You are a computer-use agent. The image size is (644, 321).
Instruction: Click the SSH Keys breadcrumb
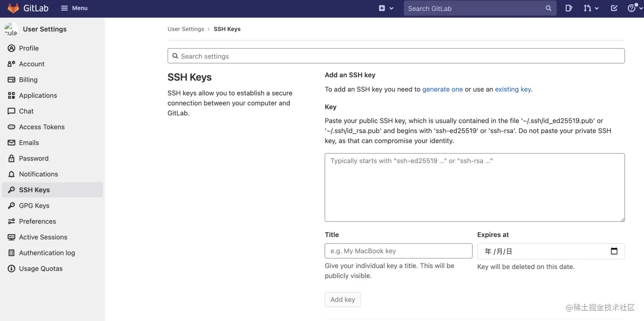point(227,29)
